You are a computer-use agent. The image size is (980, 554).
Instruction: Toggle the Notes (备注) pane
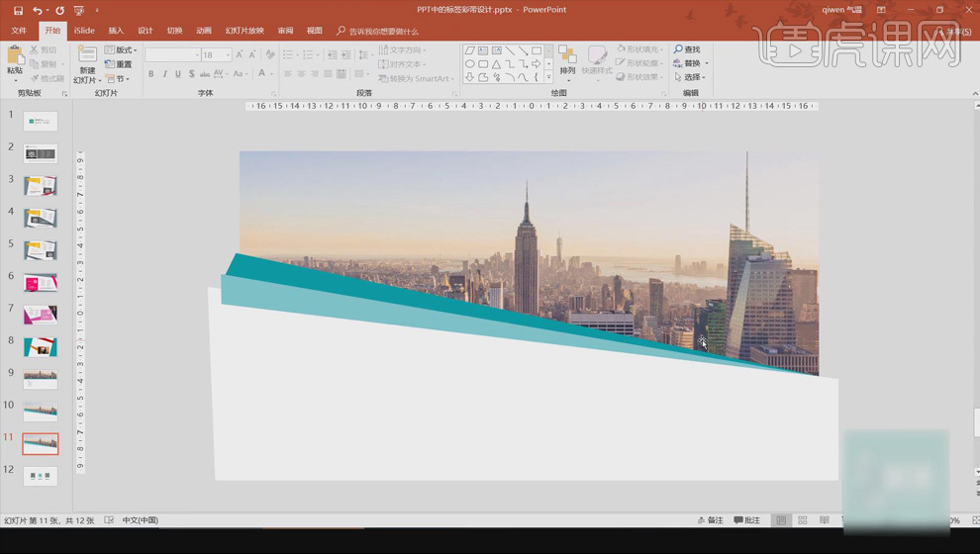pos(710,520)
